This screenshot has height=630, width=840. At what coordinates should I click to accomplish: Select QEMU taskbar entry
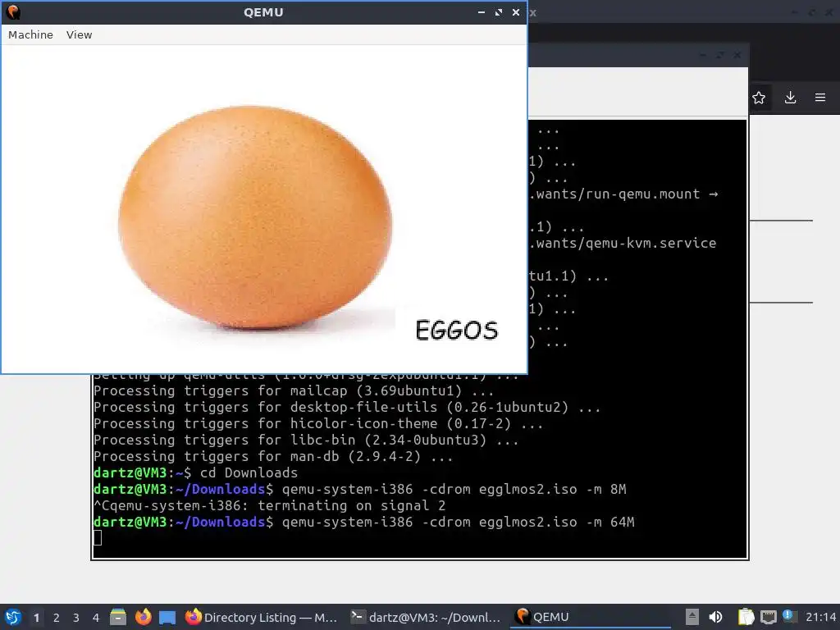tap(589, 617)
